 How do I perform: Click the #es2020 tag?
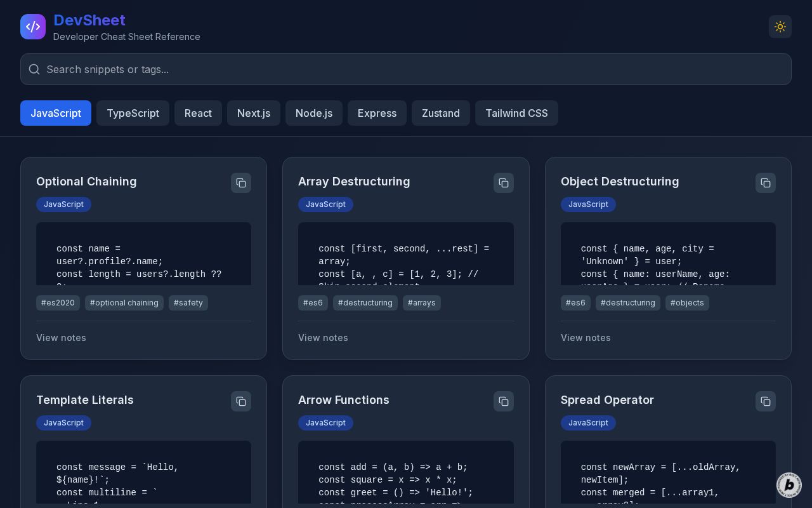click(x=58, y=303)
